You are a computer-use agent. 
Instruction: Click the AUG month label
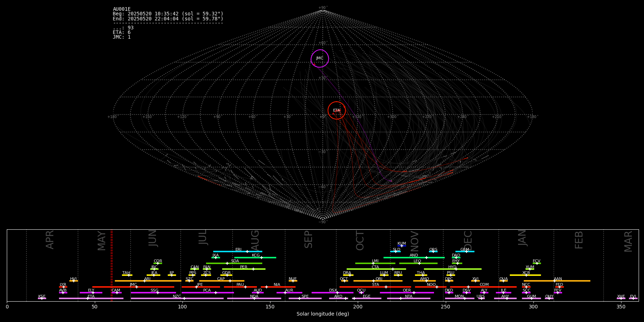(x=255, y=240)
